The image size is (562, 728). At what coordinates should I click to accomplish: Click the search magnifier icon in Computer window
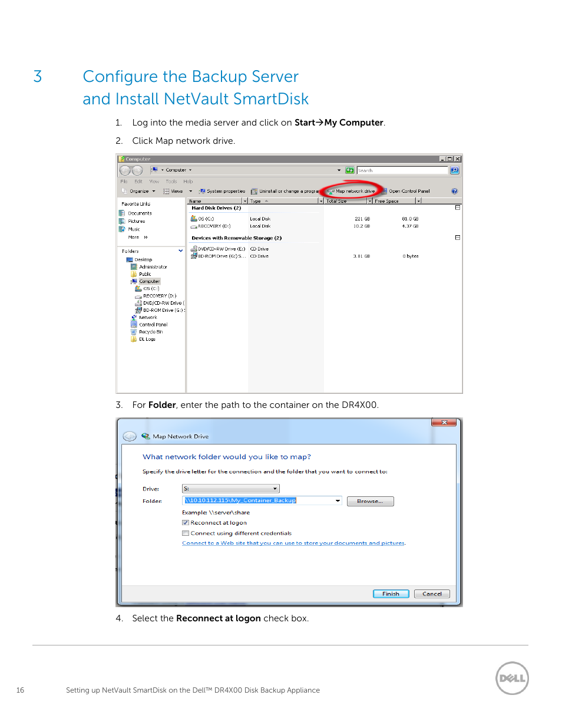tap(455, 170)
